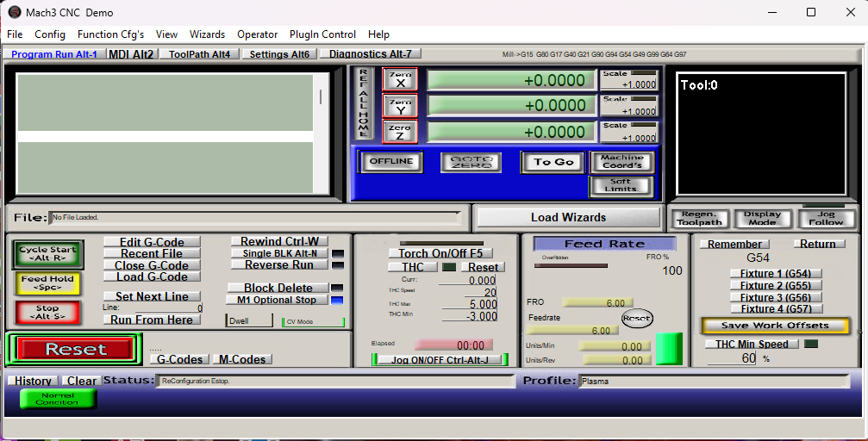This screenshot has height=441, width=868.
Task: Click the Load Wizards button
Action: coord(569,217)
